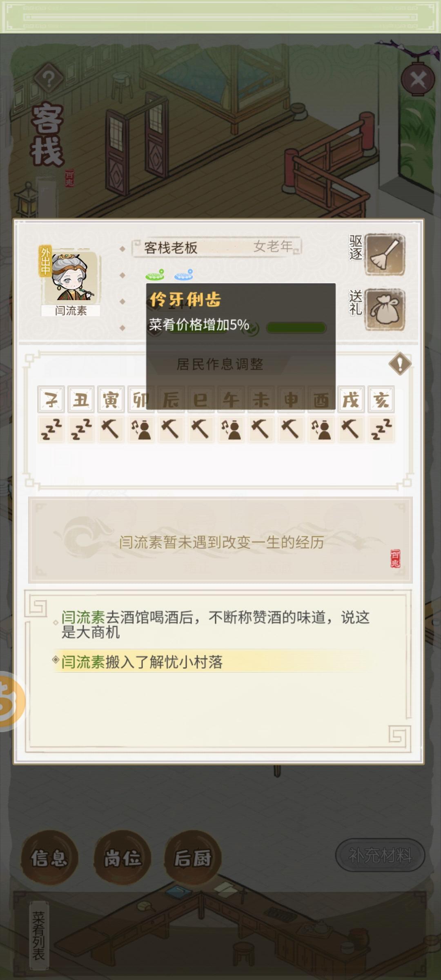Toggle the 亥 hour sleep schedule slot
The width and height of the screenshot is (441, 980).
[x=381, y=429]
